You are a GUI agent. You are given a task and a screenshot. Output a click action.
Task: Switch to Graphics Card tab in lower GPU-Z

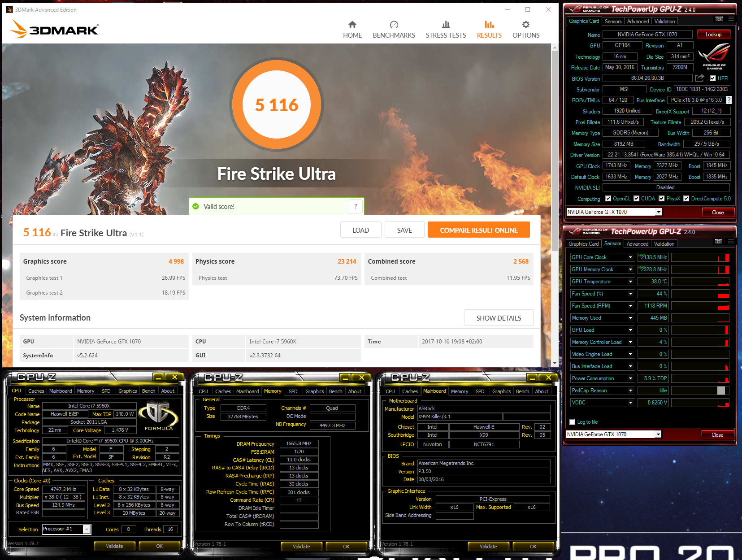583,244
